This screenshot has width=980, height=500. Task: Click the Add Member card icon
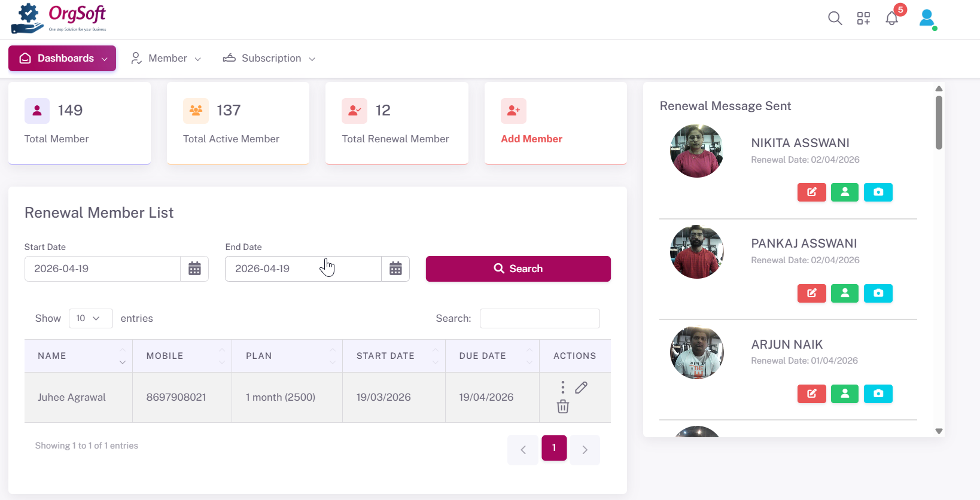coord(513,111)
